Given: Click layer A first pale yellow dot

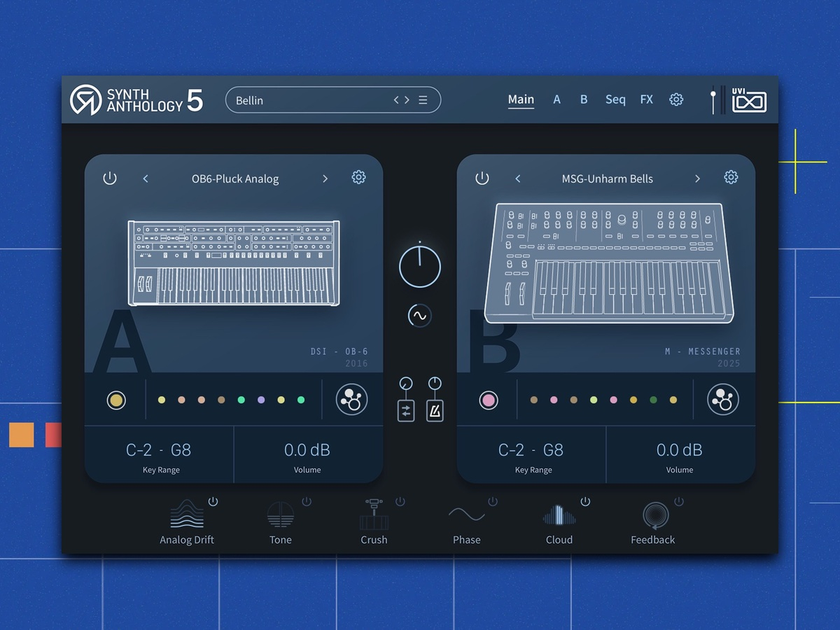Looking at the screenshot, I should [x=162, y=400].
